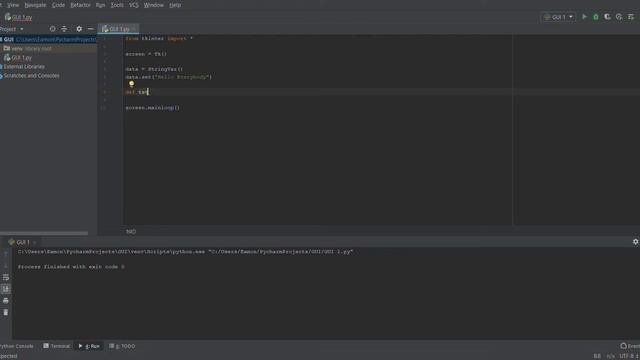The width and height of the screenshot is (640, 360).
Task: Open the Code menu
Action: point(58,5)
